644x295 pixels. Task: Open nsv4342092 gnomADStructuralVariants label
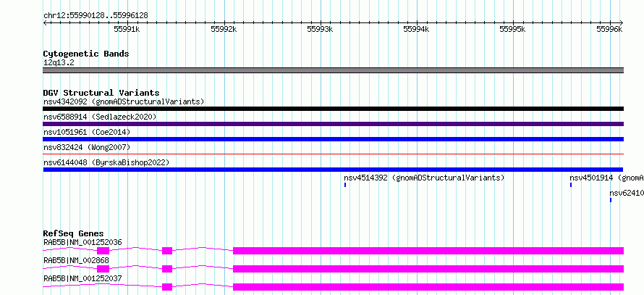(124, 101)
